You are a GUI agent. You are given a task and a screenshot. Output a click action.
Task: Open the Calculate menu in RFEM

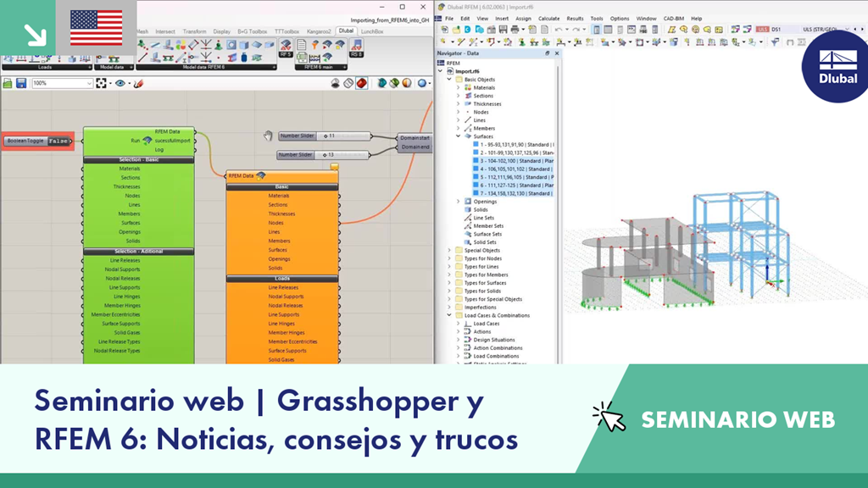pos(548,19)
